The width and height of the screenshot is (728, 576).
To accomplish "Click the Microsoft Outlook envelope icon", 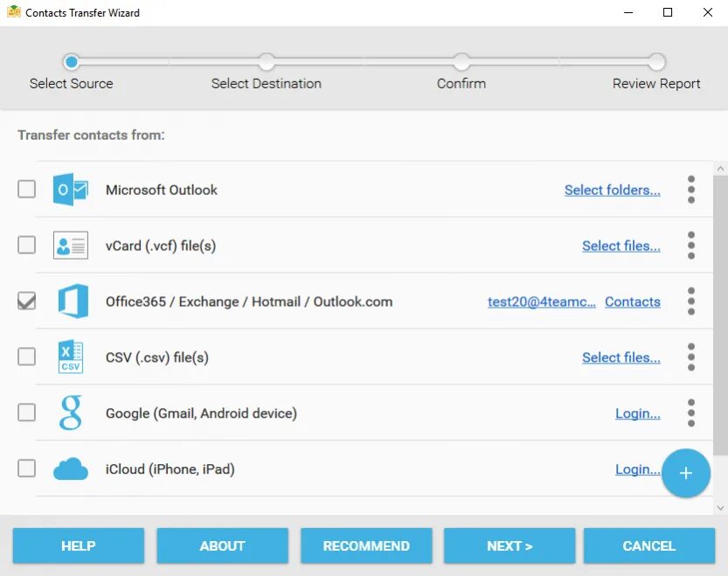I will coord(71,190).
